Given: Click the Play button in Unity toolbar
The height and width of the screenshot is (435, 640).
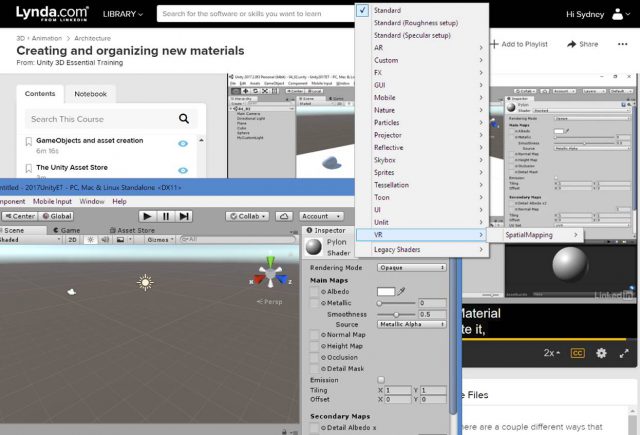Looking at the screenshot, I should (x=147, y=216).
